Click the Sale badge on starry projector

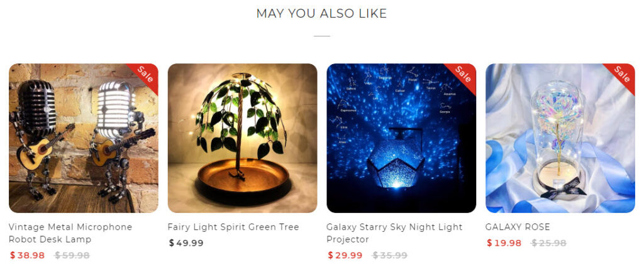tap(464, 75)
